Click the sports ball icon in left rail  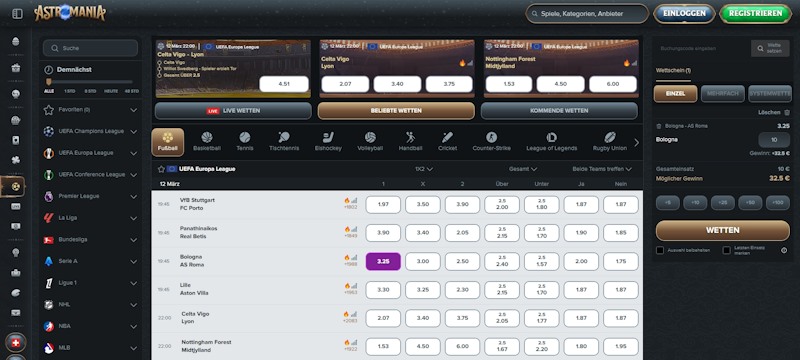(x=16, y=187)
